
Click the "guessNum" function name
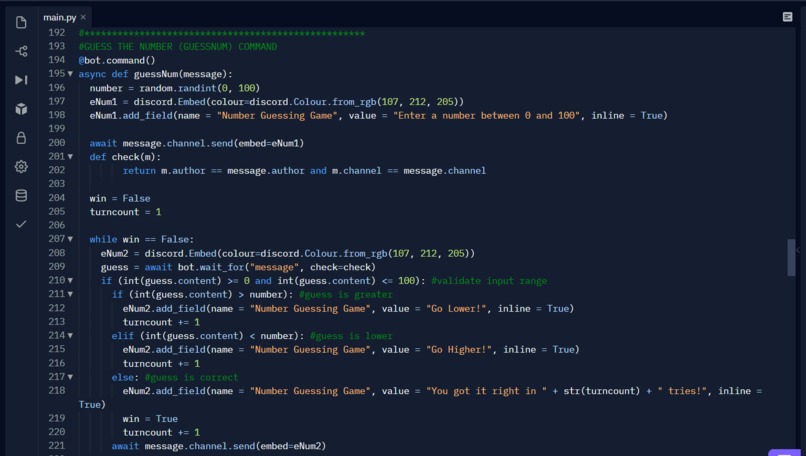(x=156, y=75)
